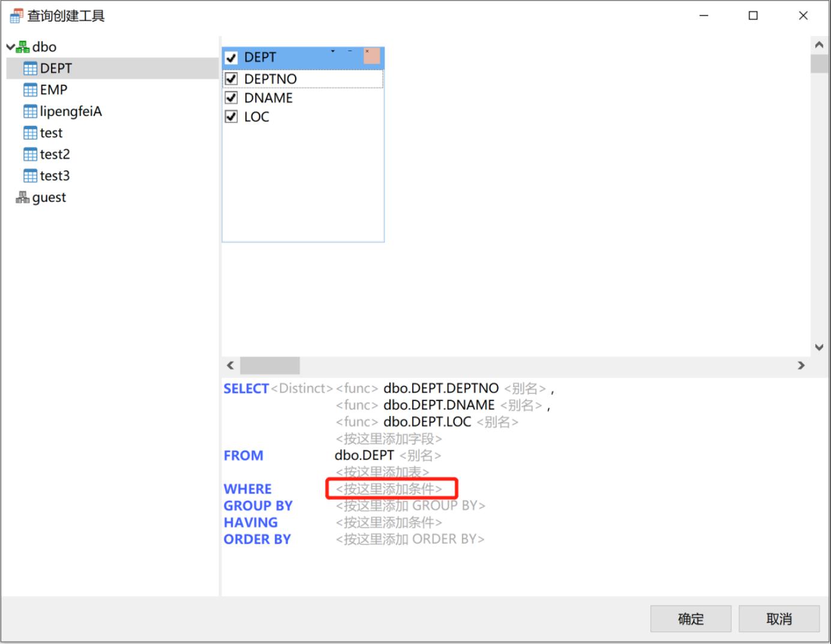Select the test label in the tree

[51, 133]
